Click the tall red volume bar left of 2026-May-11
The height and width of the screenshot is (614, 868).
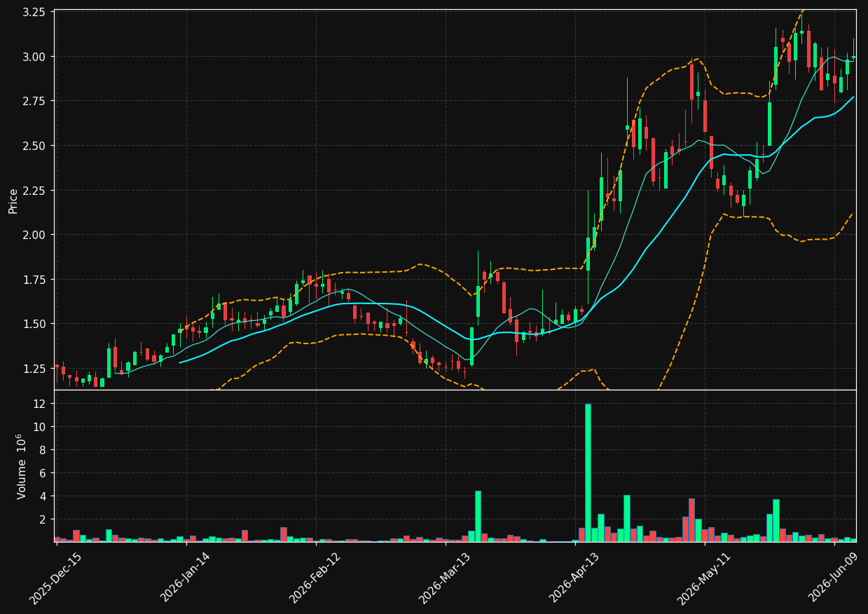691,520
